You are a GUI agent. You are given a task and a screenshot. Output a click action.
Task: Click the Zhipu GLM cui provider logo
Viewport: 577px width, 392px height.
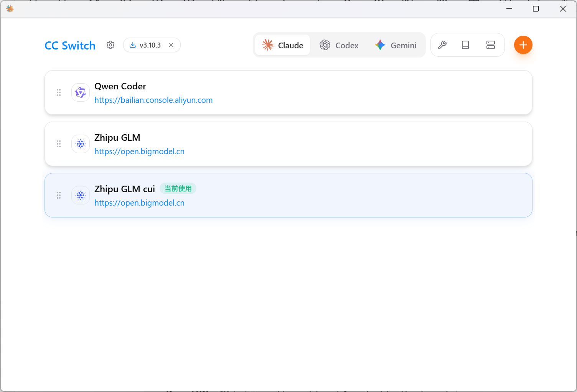[81, 195]
